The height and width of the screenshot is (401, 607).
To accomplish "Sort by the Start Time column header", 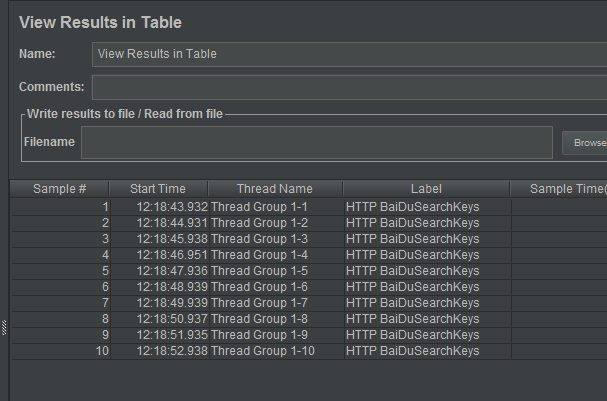I will pyautogui.click(x=158, y=189).
